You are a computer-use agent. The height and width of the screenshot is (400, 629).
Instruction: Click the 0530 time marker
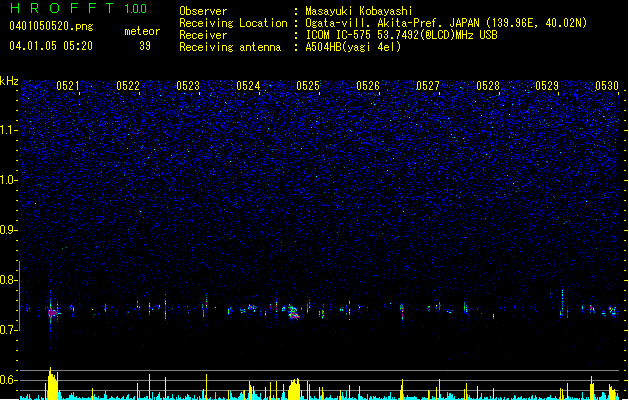click(607, 85)
